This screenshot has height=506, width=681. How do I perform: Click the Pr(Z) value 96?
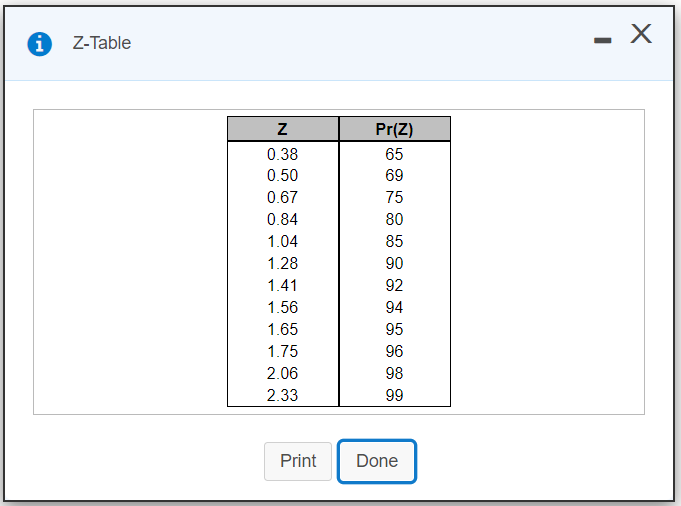(394, 351)
